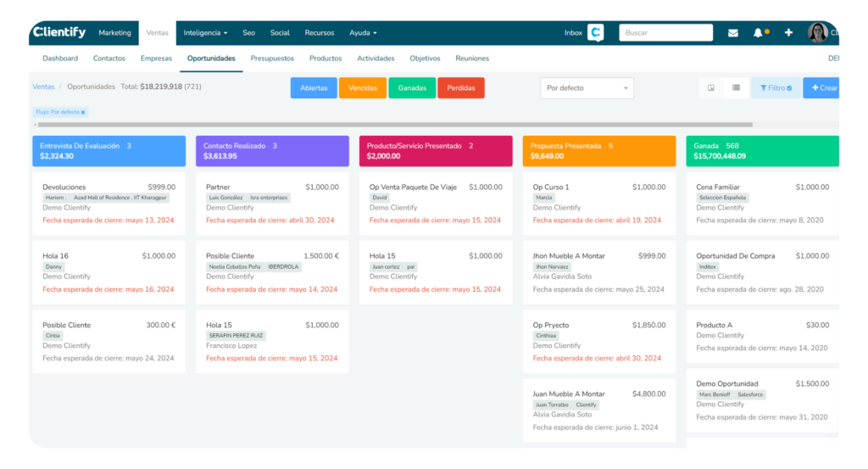Open the Inteligencia dropdown menu
This screenshot has height=469, width=868.
point(205,33)
